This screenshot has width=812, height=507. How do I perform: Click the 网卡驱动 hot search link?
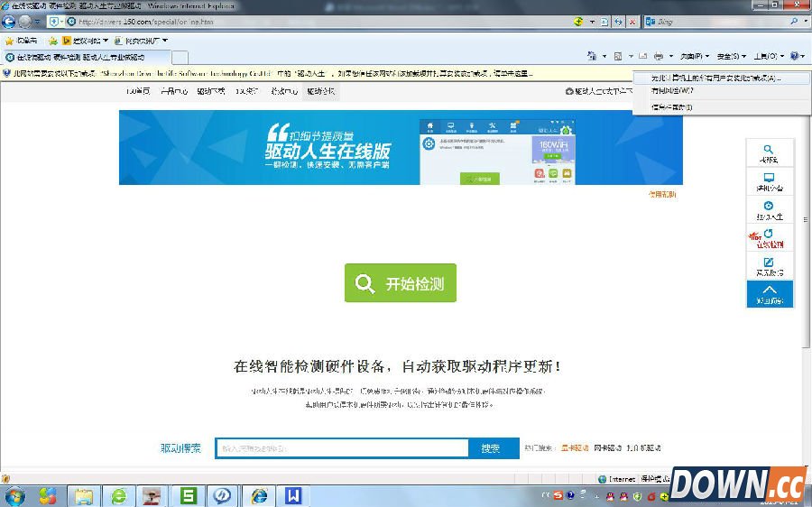pyautogui.click(x=607, y=448)
